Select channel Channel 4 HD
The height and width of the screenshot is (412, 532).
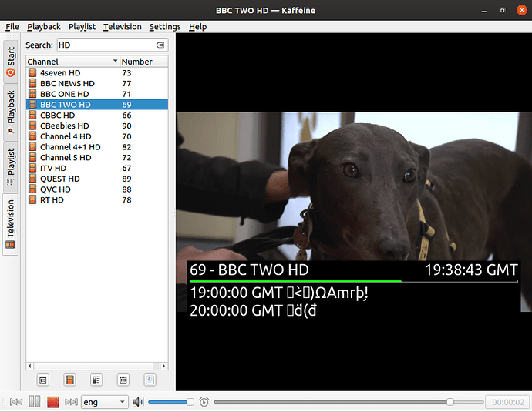97,136
